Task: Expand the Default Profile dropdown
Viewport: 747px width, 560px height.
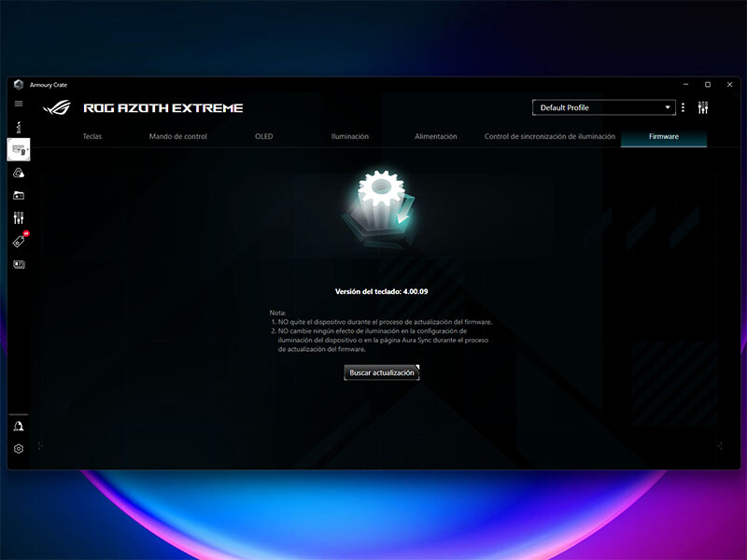Action: pyautogui.click(x=603, y=107)
